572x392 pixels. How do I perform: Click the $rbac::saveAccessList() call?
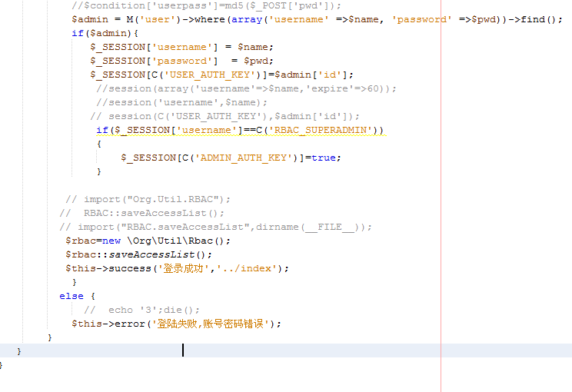(138, 254)
